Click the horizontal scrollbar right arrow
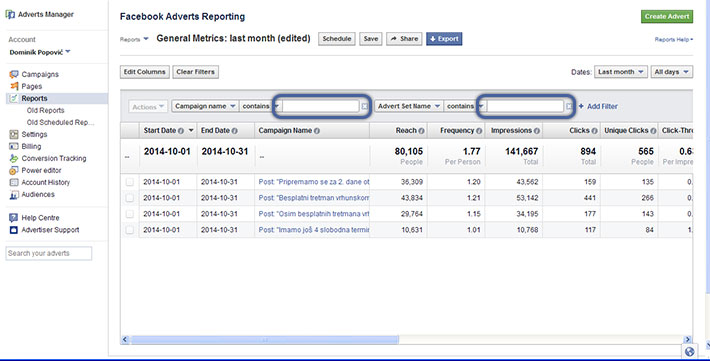 click(687, 340)
